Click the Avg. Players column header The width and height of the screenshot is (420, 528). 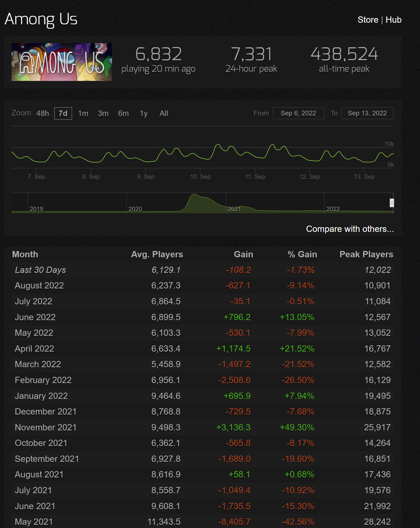click(157, 254)
